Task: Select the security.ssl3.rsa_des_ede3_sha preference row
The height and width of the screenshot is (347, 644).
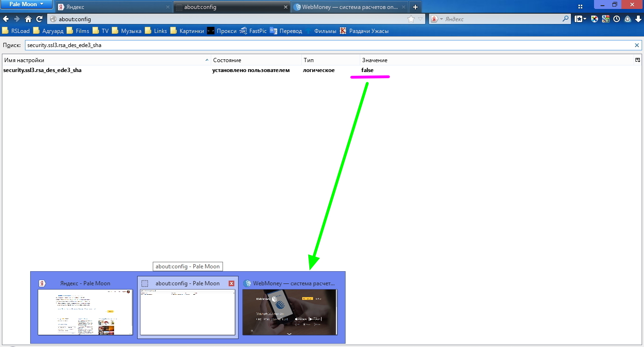Action: pyautogui.click(x=322, y=70)
